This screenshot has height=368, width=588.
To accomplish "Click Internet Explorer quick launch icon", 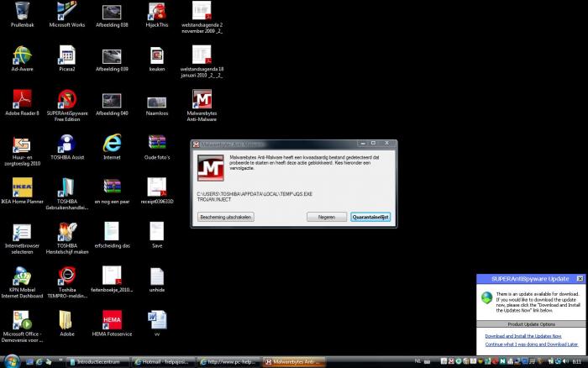I will [39, 362].
